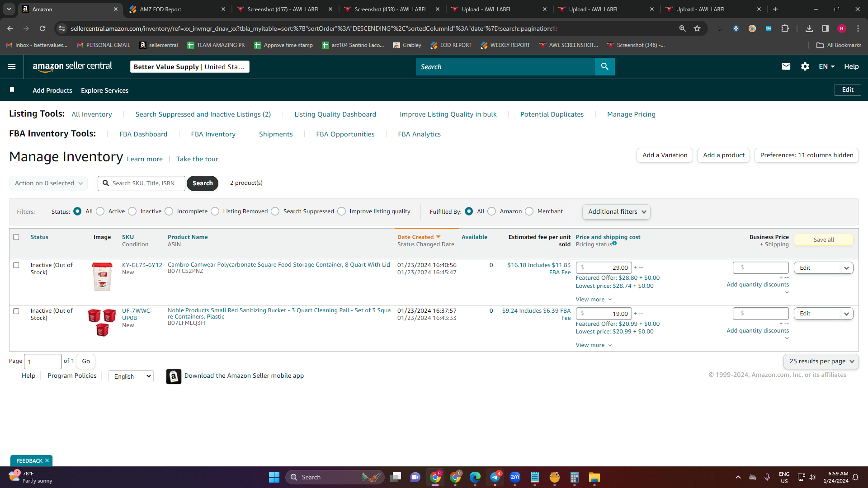The height and width of the screenshot is (488, 868).
Task: Open Preferences: 11 columns hidden
Action: (x=807, y=155)
